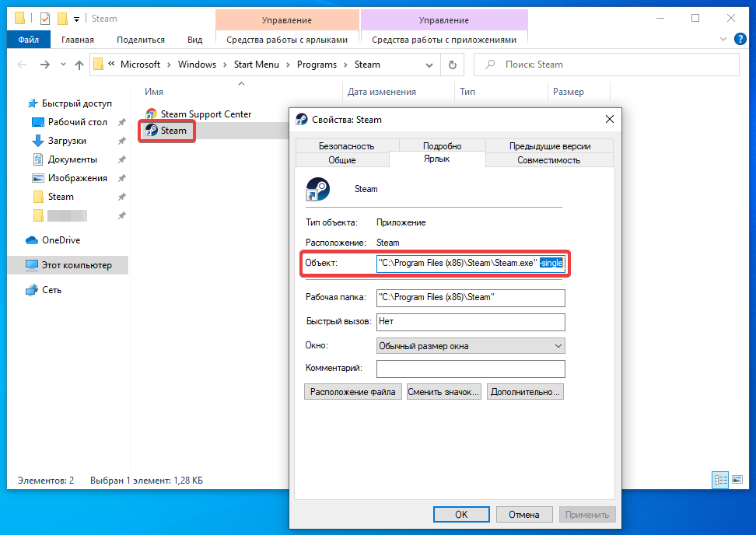
Task: Click the properties checkmark icon in title bar
Action: pyautogui.click(x=45, y=19)
